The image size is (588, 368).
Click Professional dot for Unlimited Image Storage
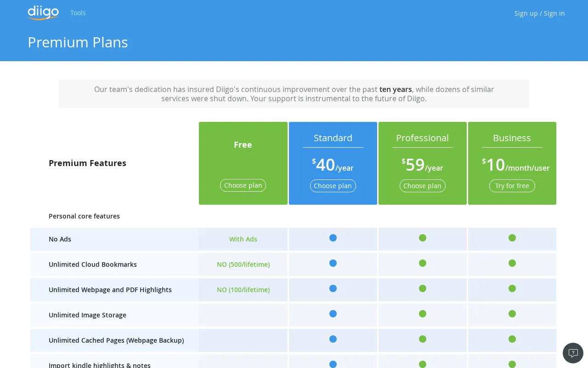click(423, 314)
